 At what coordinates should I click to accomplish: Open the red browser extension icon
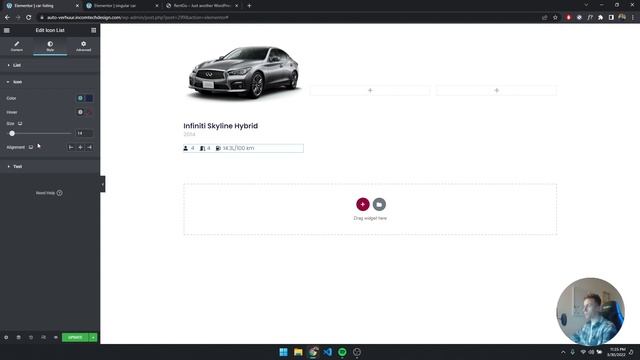(568, 18)
